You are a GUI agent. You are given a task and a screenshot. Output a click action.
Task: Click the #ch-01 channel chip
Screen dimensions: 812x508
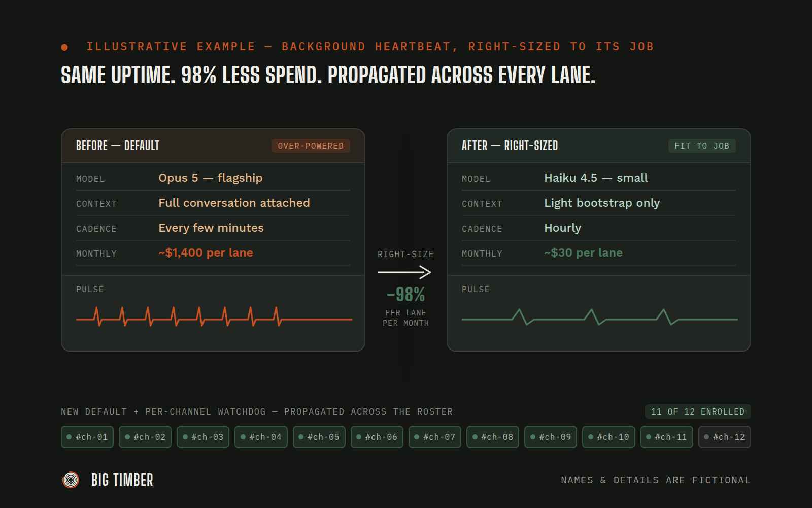pos(87,437)
